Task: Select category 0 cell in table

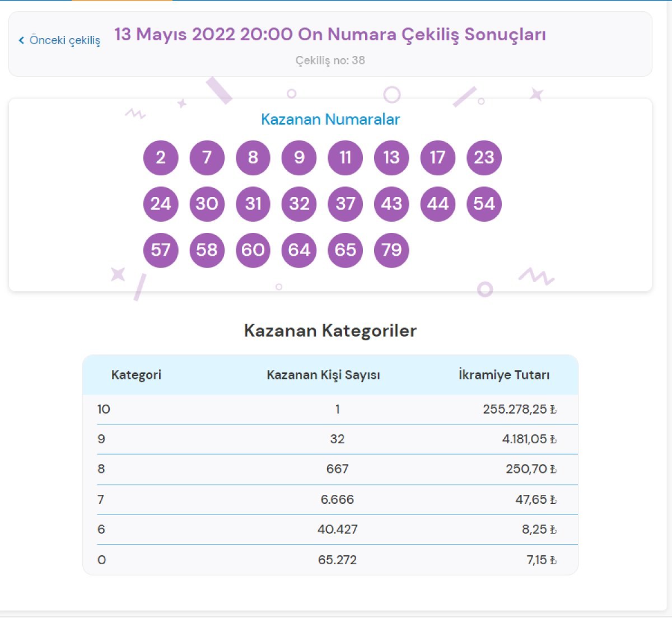Action: [x=101, y=560]
